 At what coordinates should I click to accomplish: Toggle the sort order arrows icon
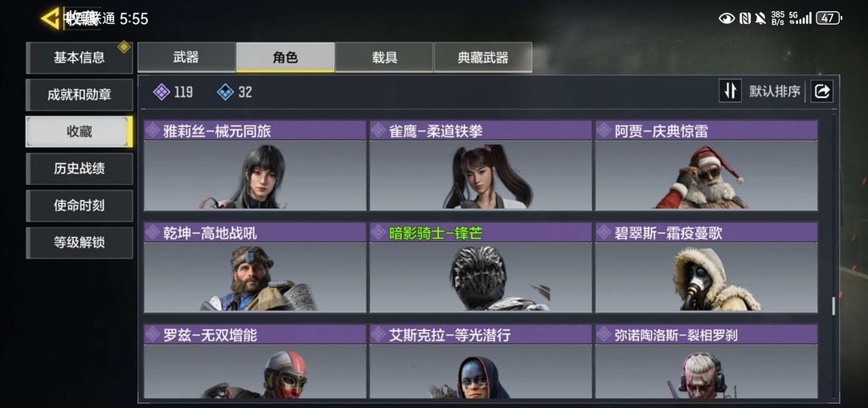730,91
